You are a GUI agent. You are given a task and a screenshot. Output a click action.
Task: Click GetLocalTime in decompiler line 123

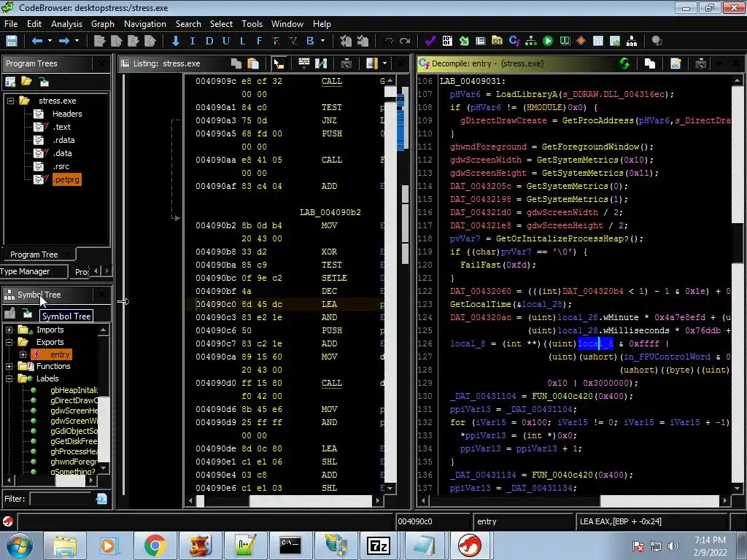coord(480,304)
